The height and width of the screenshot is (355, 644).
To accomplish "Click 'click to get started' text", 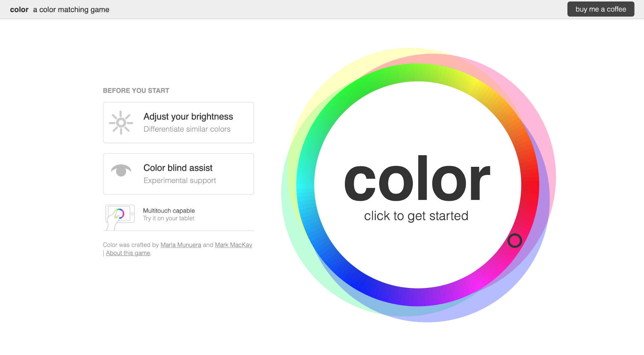I will tap(416, 216).
